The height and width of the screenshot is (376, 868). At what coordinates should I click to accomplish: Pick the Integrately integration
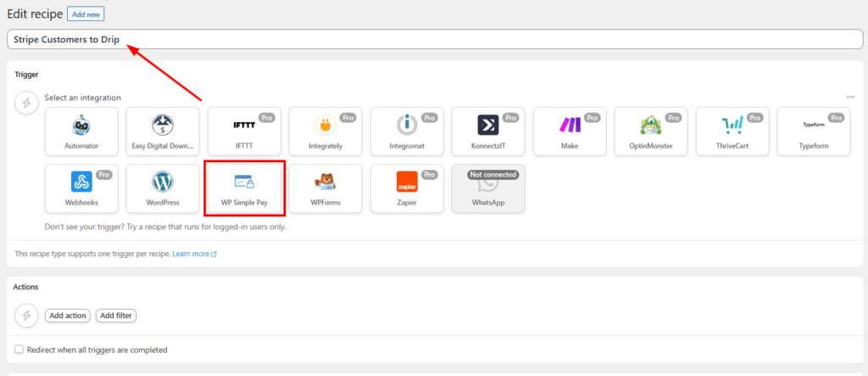click(x=325, y=131)
